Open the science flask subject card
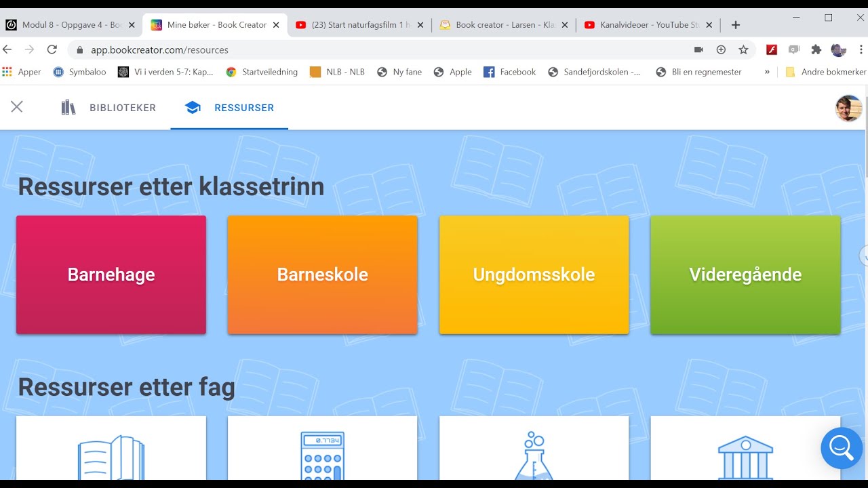868x488 pixels. [x=534, y=448]
